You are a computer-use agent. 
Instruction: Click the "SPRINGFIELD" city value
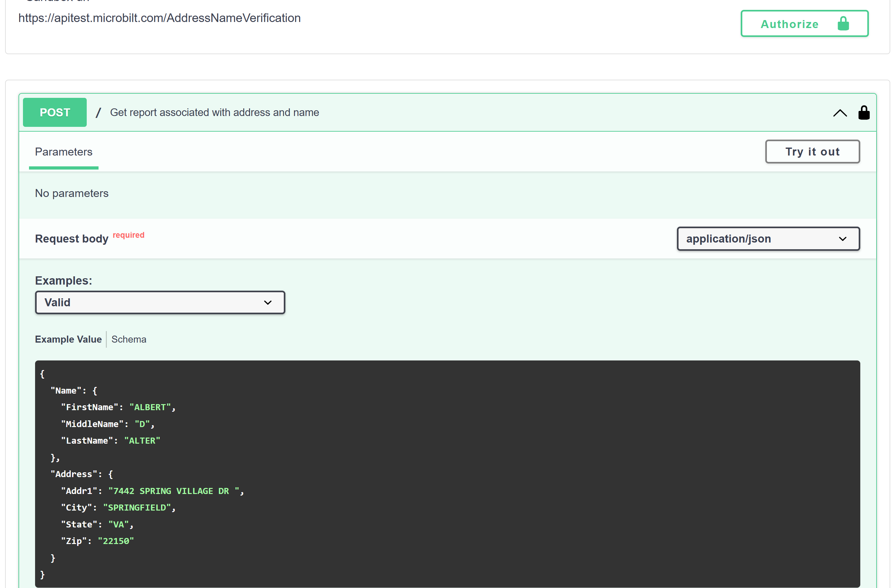137,508
